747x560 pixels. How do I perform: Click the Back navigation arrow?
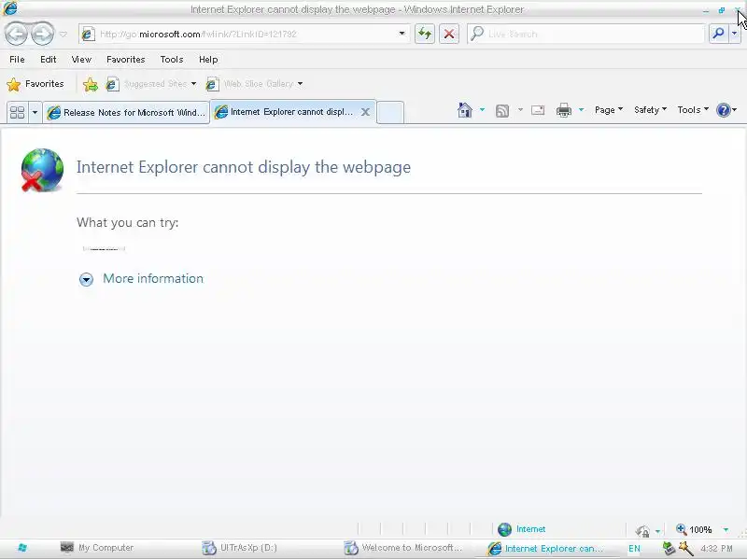click(x=17, y=34)
